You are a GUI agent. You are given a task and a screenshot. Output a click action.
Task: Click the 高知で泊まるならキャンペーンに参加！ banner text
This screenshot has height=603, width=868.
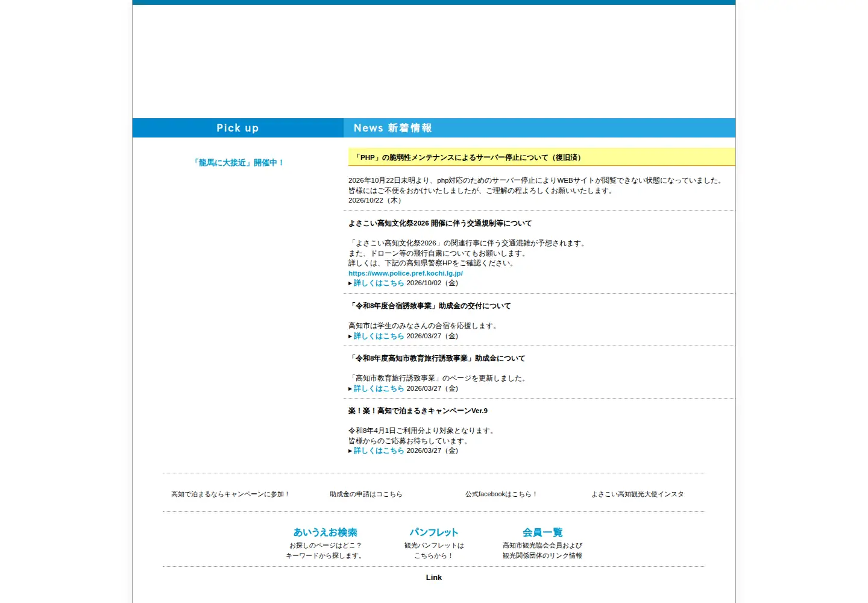click(x=230, y=494)
